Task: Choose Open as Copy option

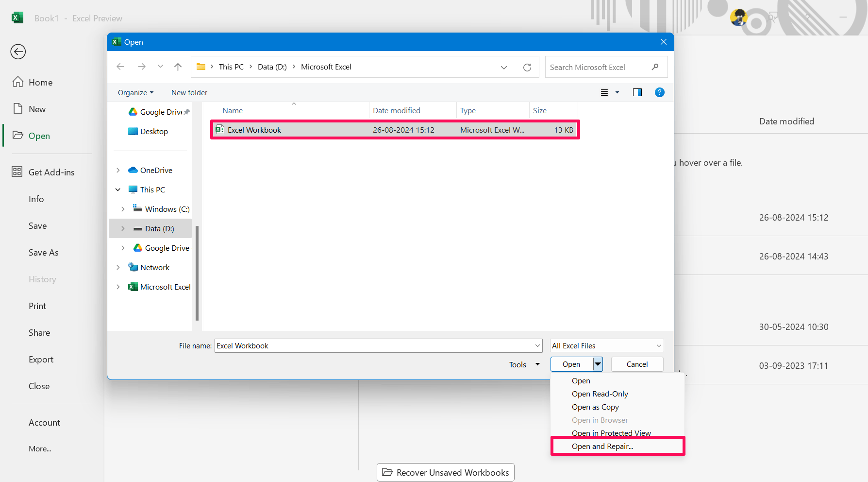Action: pyautogui.click(x=595, y=407)
